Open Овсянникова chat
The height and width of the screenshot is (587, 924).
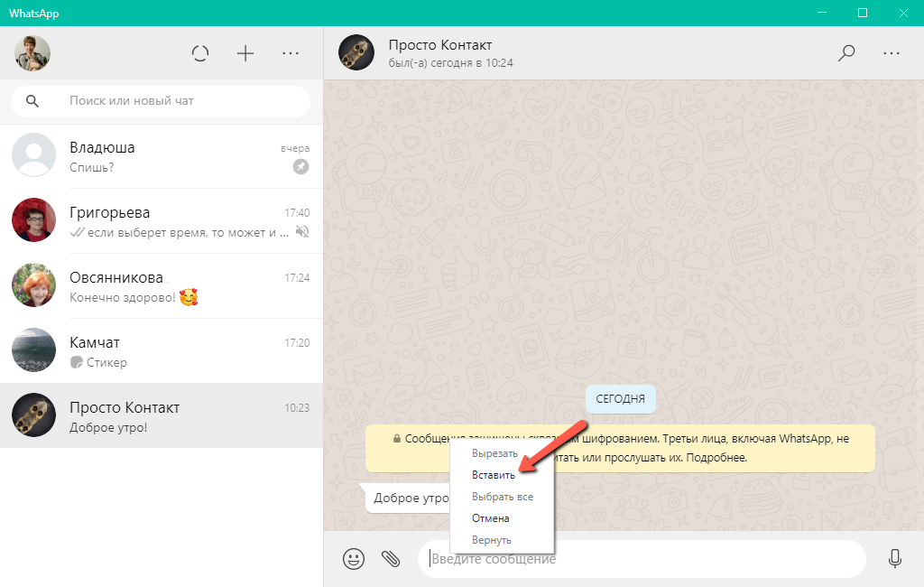162,286
